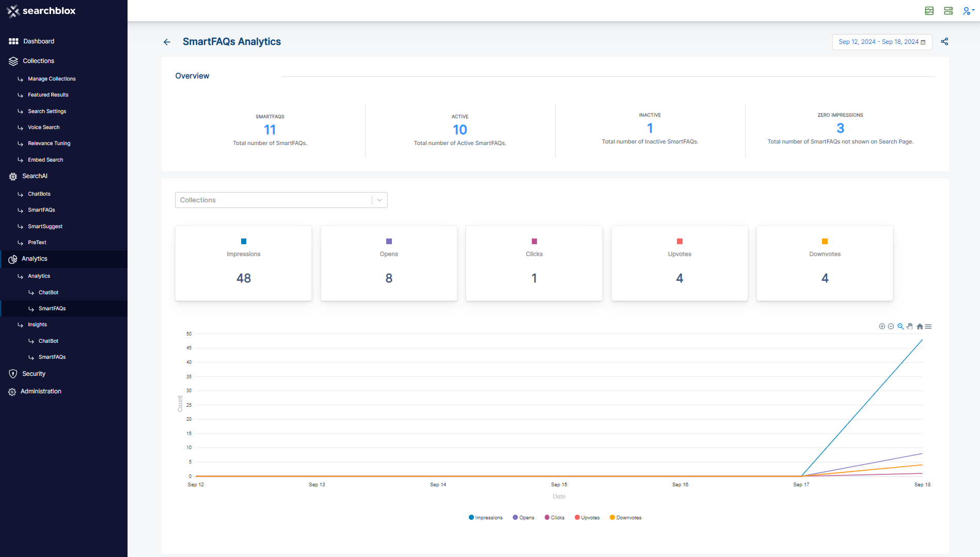
Task: Open Manage Collections in the sidebar
Action: click(x=52, y=79)
